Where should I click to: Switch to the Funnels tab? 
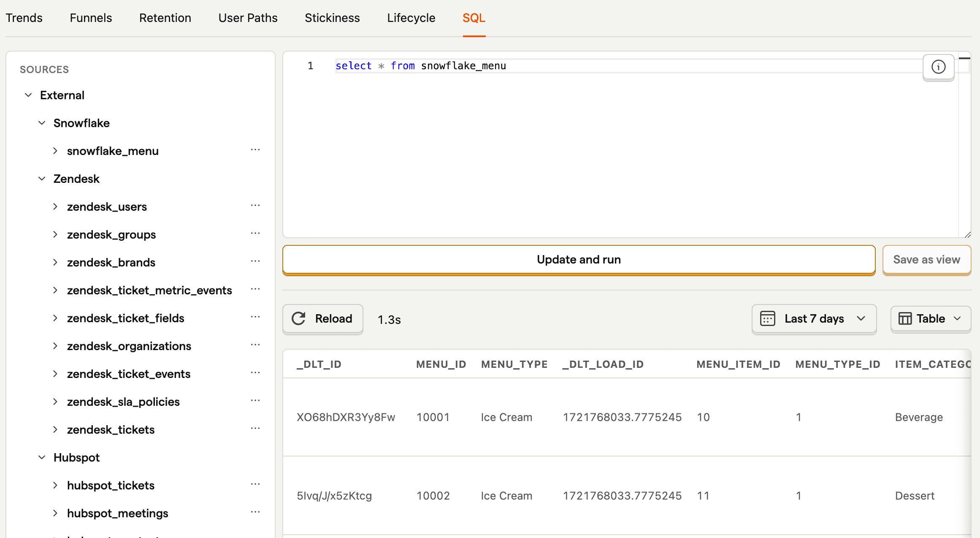point(91,18)
